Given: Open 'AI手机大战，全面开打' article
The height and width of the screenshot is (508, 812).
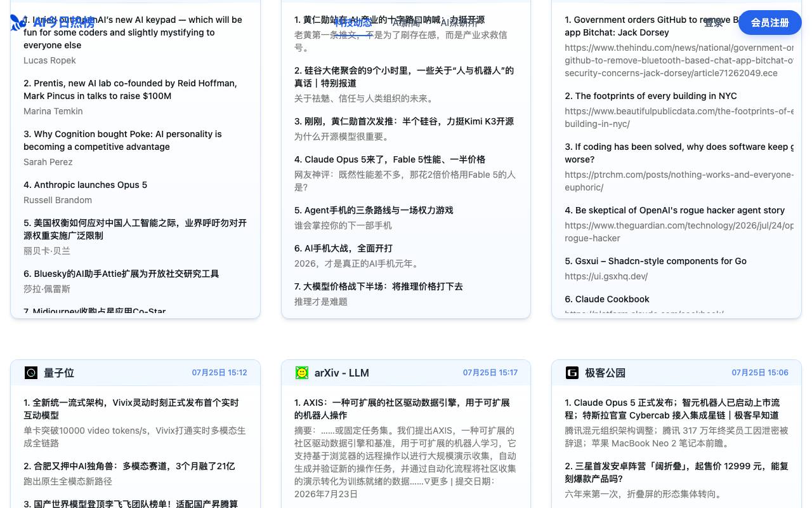Looking at the screenshot, I should point(343,248).
